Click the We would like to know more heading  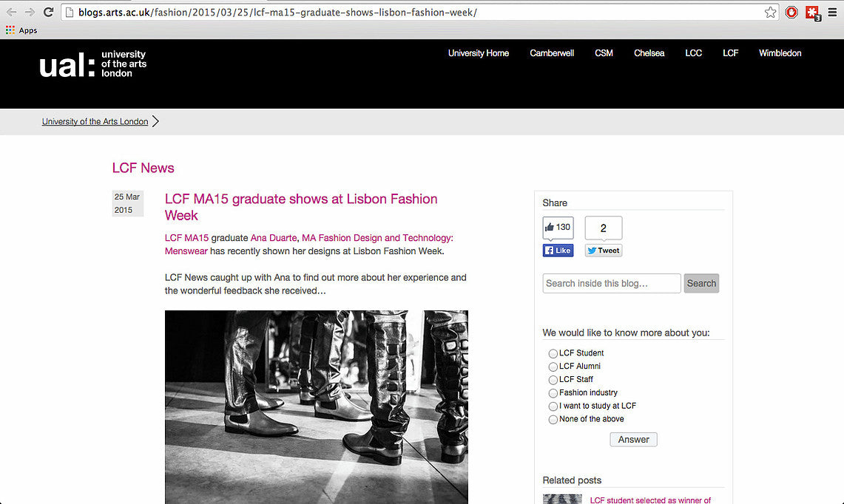coord(626,333)
